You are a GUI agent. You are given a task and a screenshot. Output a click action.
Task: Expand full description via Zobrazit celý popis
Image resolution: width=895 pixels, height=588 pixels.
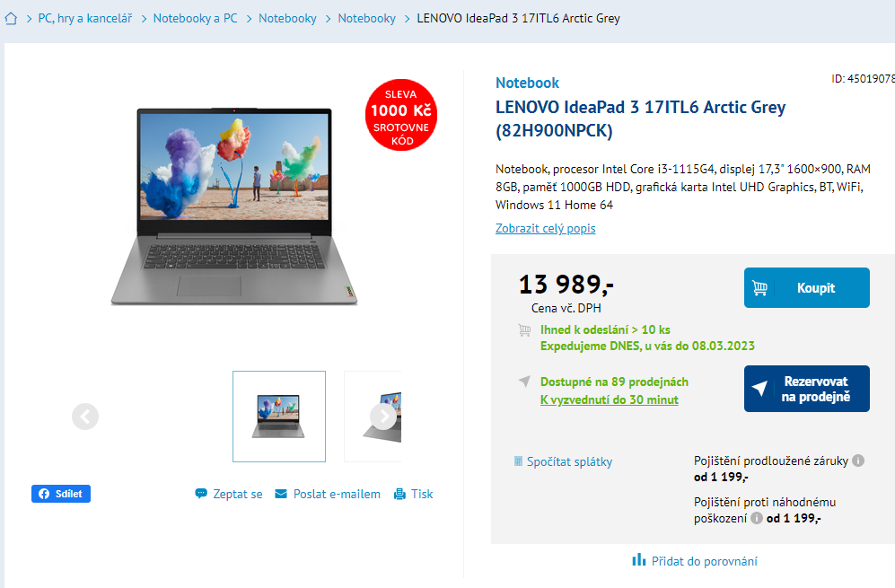pos(545,228)
